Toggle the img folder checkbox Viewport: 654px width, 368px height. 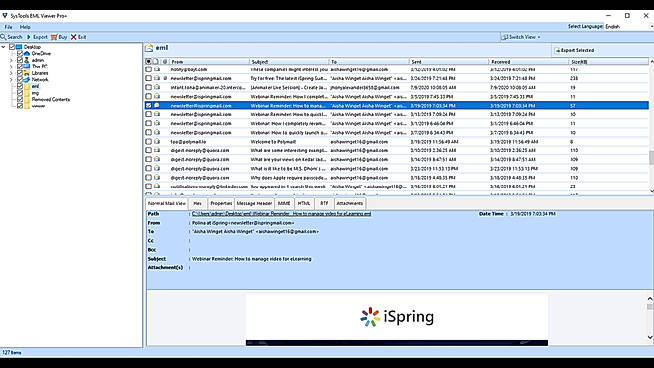click(20, 93)
